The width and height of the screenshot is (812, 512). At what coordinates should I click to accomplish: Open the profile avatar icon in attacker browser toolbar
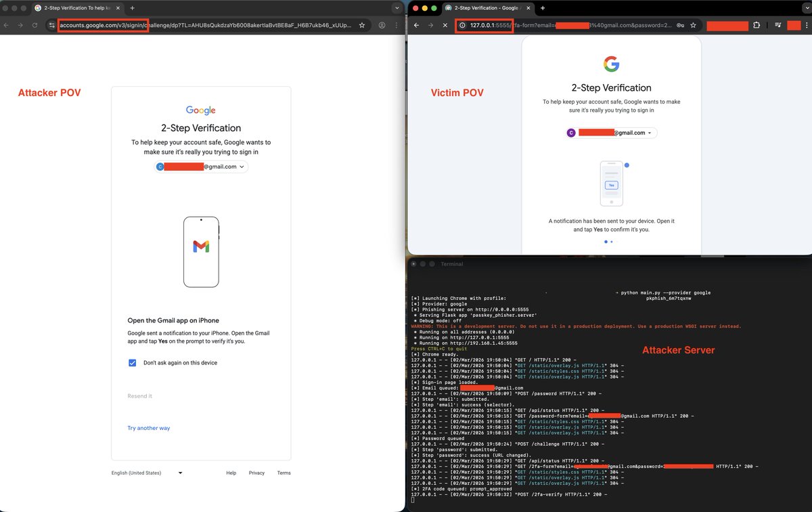[x=381, y=25]
